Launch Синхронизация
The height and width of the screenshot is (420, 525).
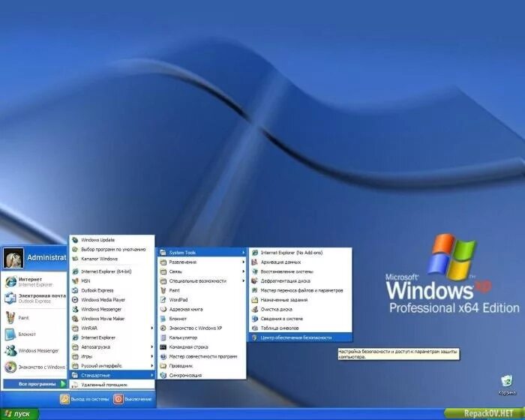[x=202, y=375]
